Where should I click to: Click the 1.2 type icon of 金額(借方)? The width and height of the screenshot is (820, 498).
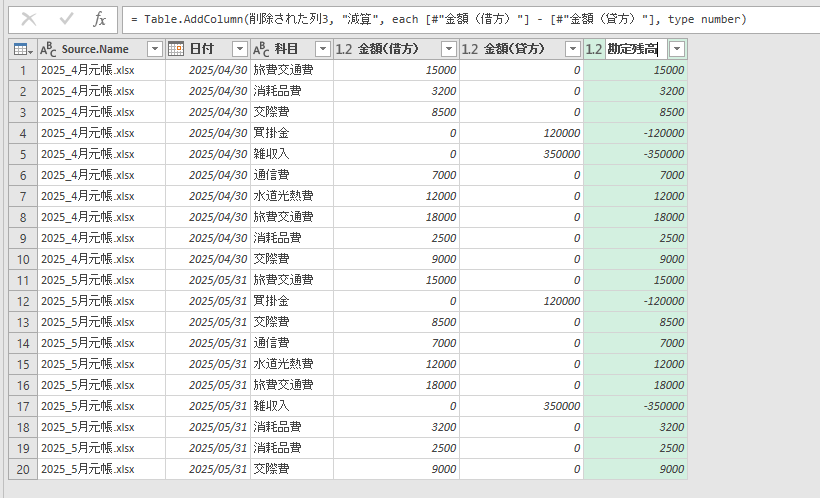(x=343, y=49)
